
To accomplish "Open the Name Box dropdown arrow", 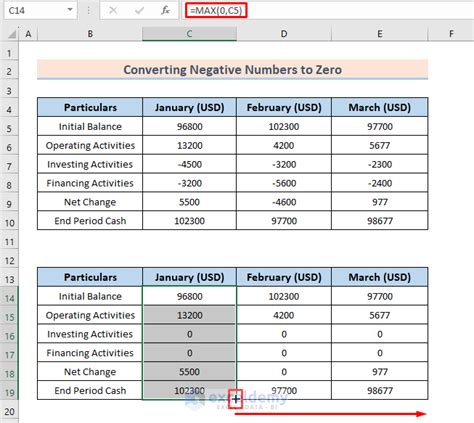I will [x=70, y=10].
